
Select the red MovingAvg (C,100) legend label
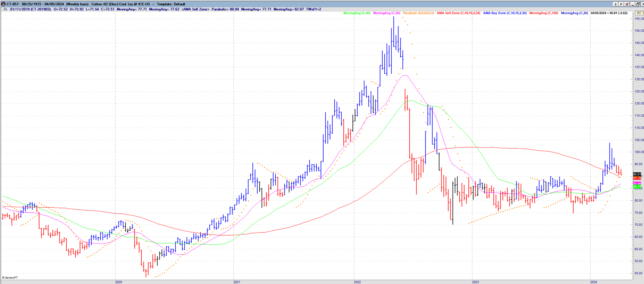coord(544,13)
